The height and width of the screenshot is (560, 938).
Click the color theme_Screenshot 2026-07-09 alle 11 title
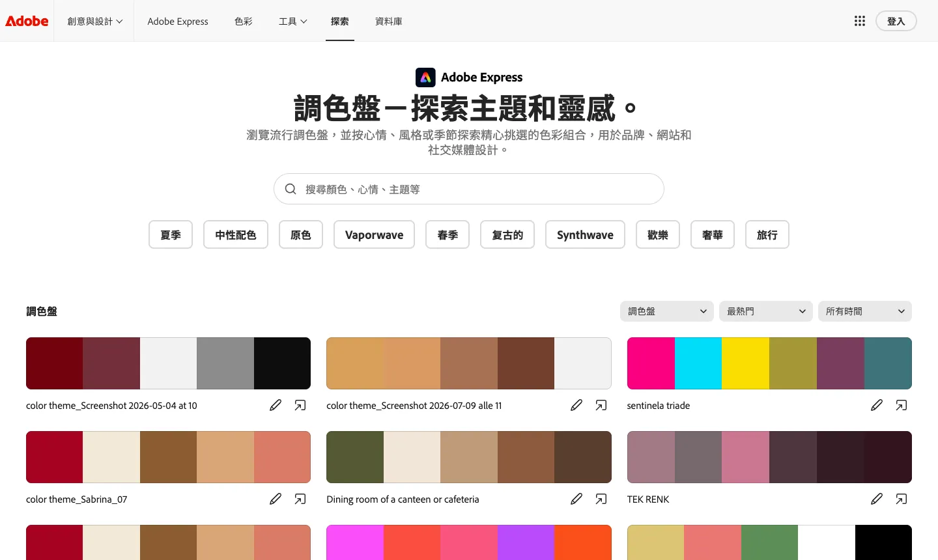coord(414,406)
